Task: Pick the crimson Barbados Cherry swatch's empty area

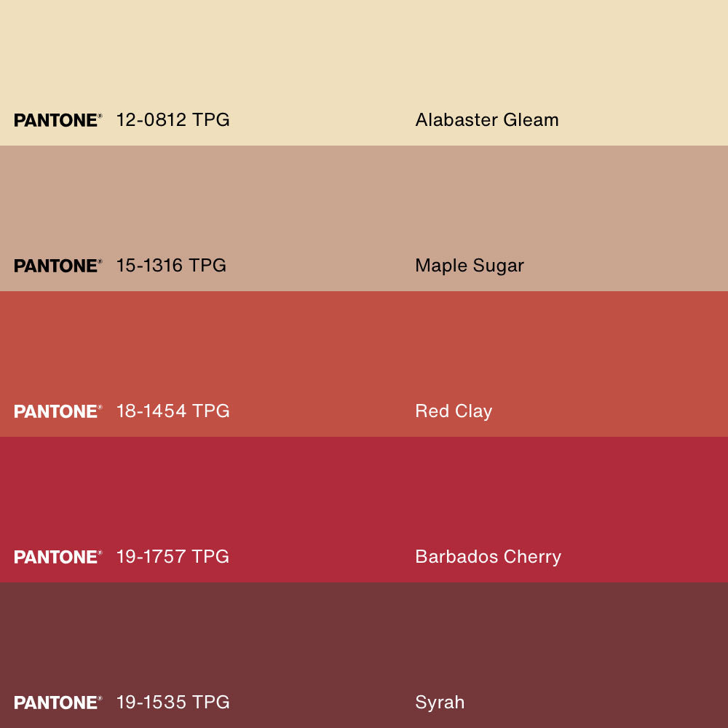Action: tap(364, 488)
